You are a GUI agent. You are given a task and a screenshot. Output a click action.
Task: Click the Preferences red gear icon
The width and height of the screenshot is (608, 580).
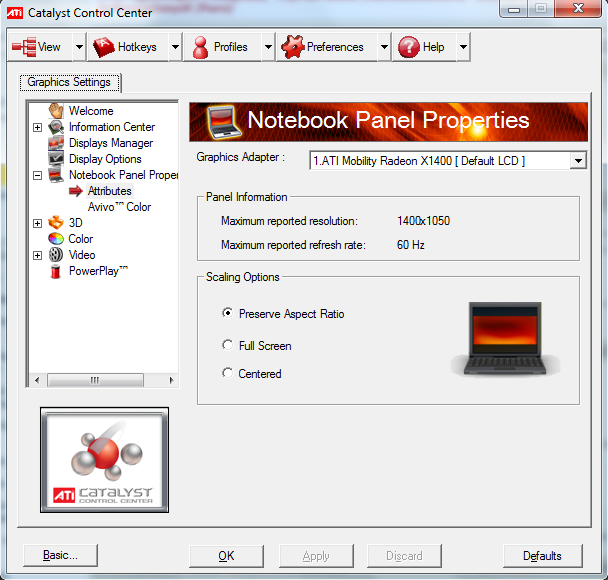(x=293, y=47)
